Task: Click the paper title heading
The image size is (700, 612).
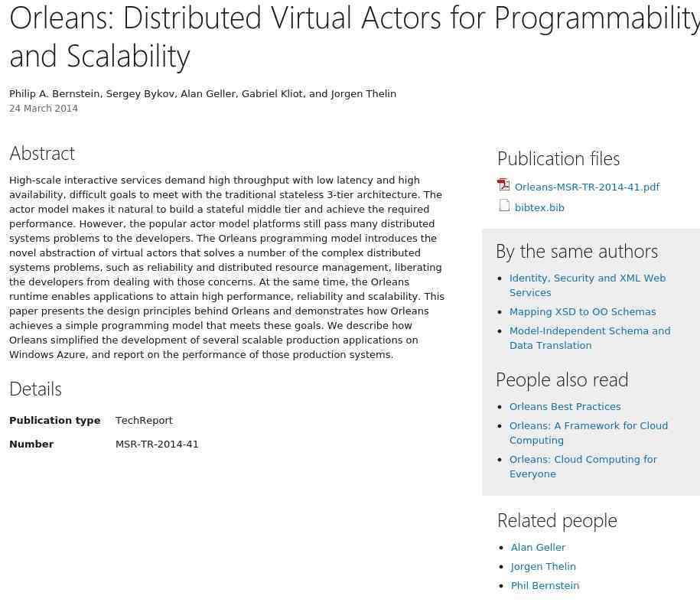Action: (354, 37)
